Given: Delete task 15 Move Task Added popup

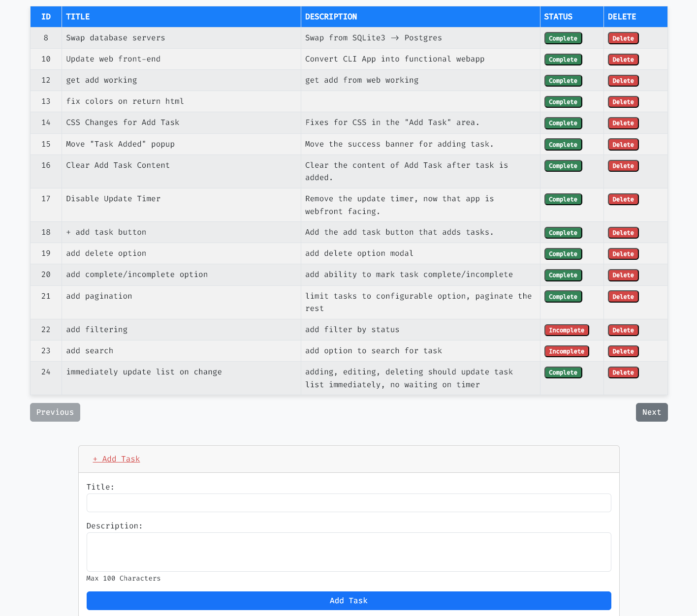Looking at the screenshot, I should pos(623,145).
